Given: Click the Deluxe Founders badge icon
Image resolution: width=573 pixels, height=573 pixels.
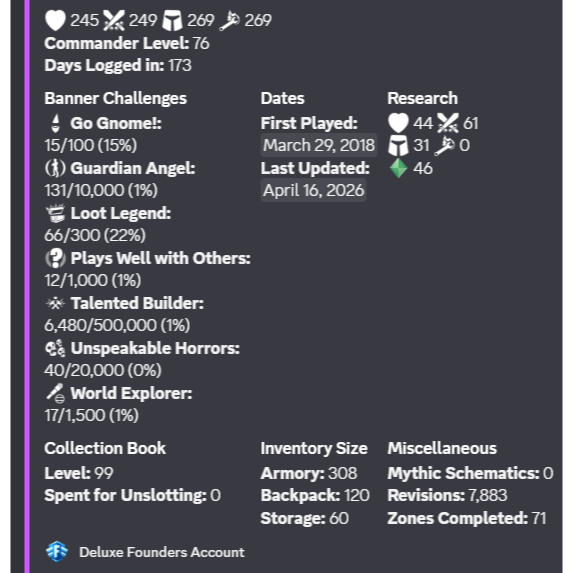Looking at the screenshot, I should click(x=57, y=552).
